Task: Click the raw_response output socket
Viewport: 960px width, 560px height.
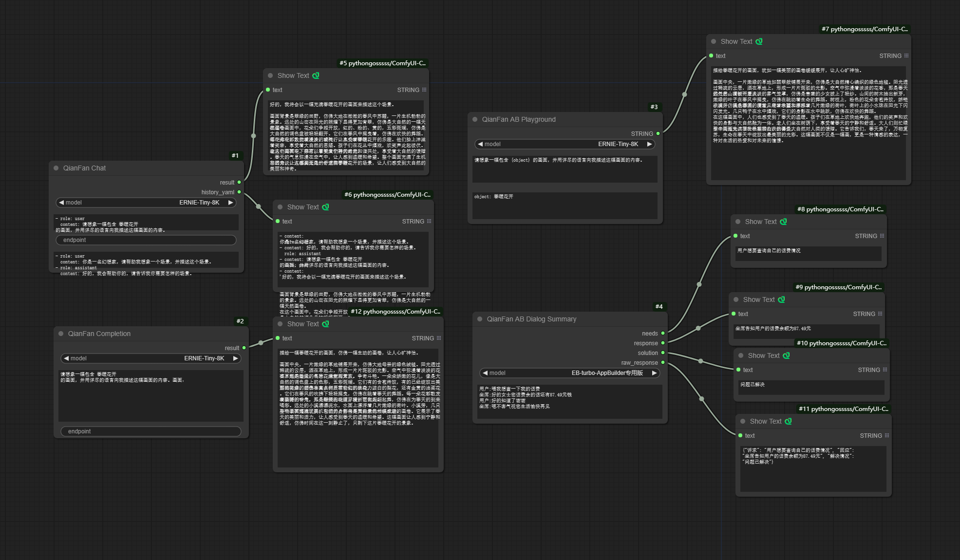Action: tap(663, 363)
